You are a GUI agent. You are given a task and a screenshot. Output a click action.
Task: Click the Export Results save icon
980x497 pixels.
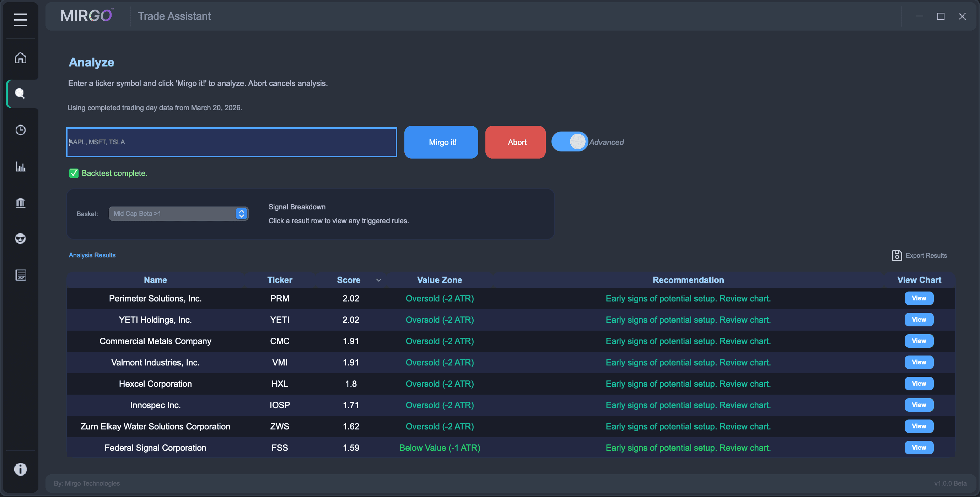click(x=897, y=255)
